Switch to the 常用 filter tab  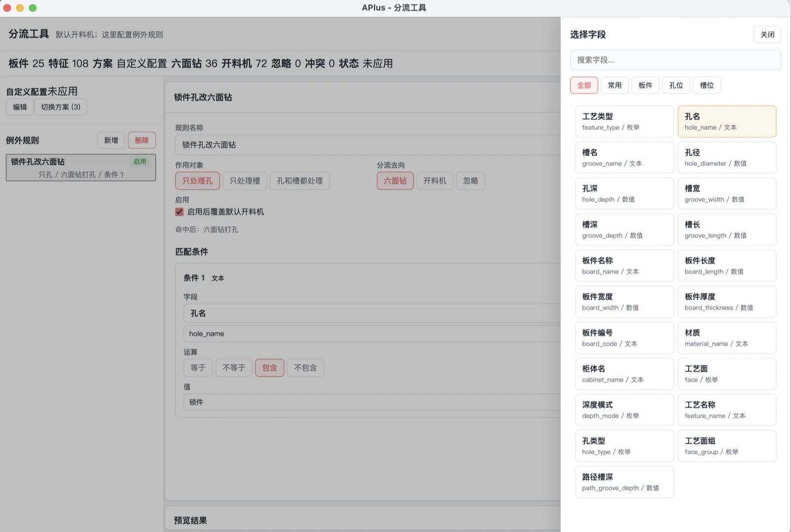click(x=615, y=85)
